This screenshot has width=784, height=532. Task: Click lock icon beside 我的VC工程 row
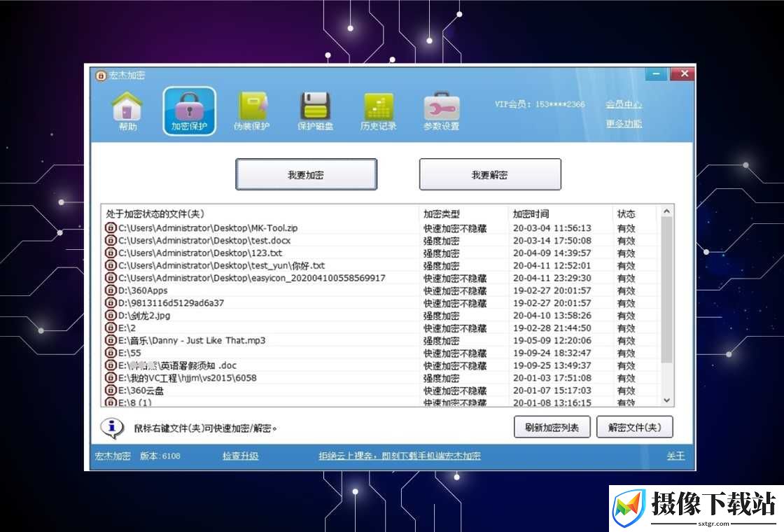pos(111,378)
